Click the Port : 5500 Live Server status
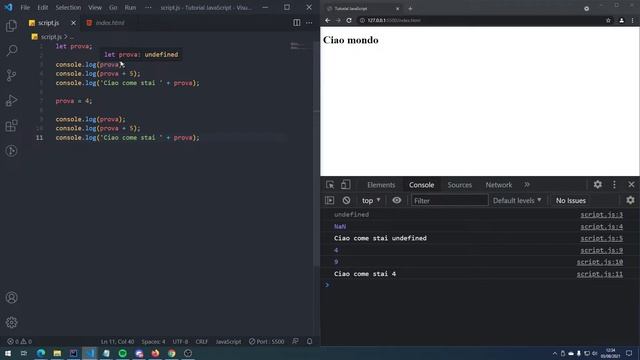The height and width of the screenshot is (360, 640). click(267, 341)
